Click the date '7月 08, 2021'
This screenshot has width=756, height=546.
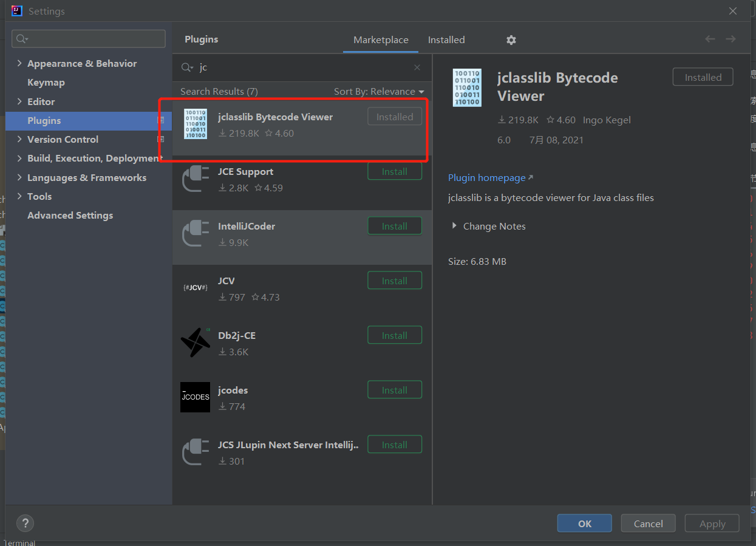(x=556, y=140)
